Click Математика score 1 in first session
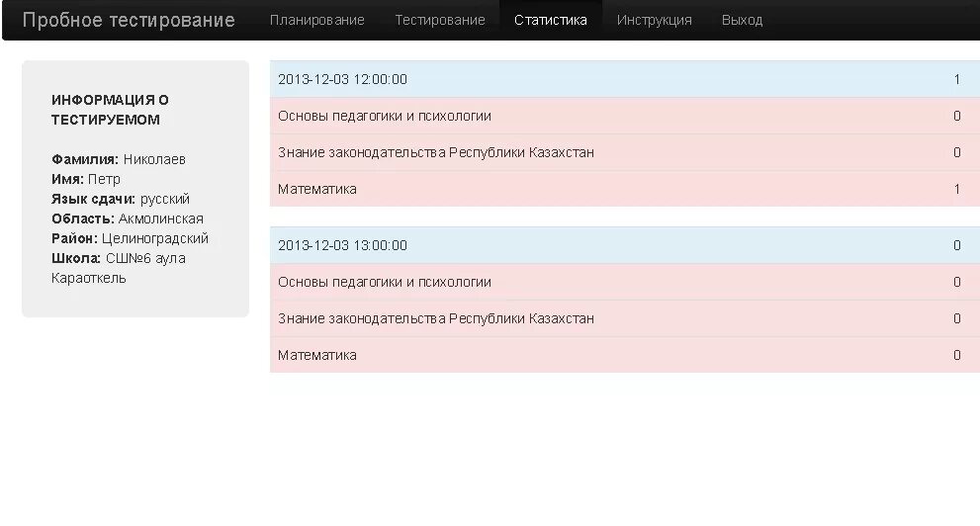Viewport: 980px width, 526px height. coord(957,189)
